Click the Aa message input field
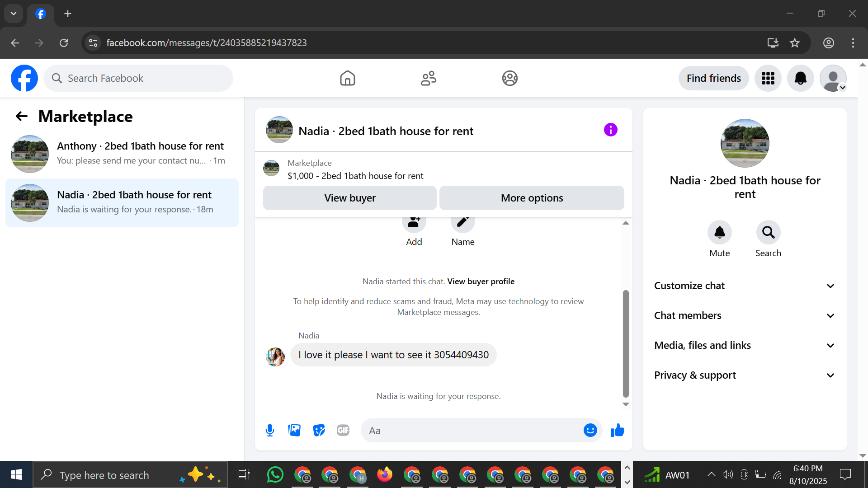The width and height of the screenshot is (868, 488). (x=470, y=431)
